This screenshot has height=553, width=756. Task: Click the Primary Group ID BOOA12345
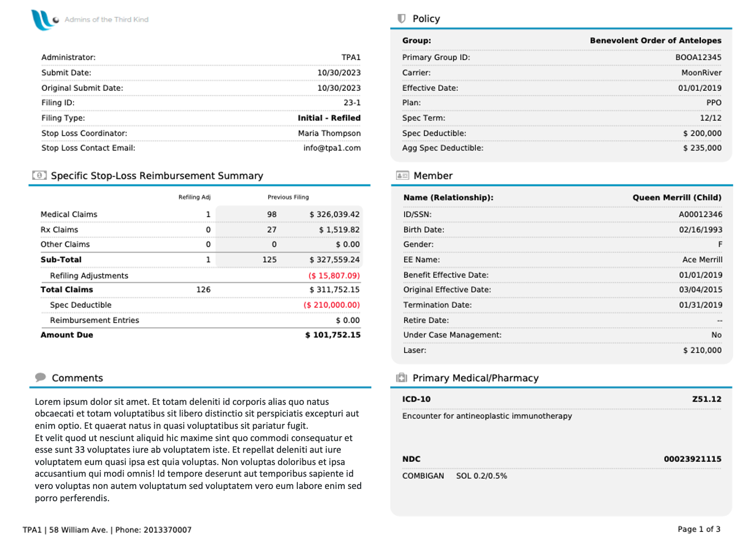pos(698,57)
